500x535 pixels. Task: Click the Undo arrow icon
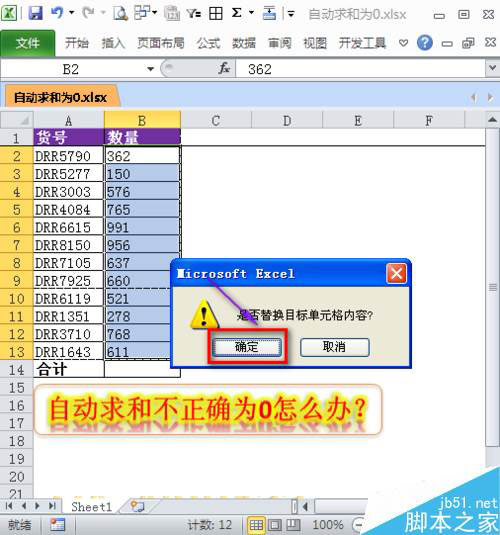point(57,13)
